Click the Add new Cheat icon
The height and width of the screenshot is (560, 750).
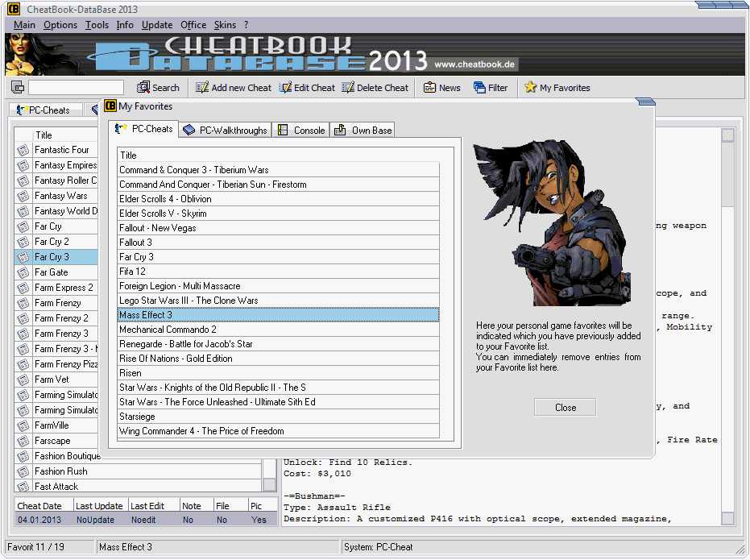pyautogui.click(x=202, y=88)
